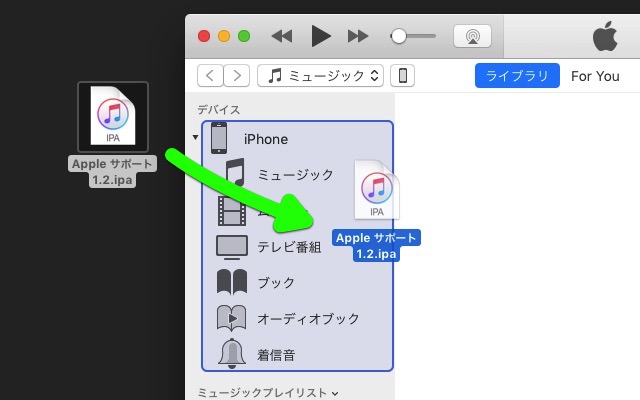
Task: Start playback with the play button
Action: [x=321, y=36]
